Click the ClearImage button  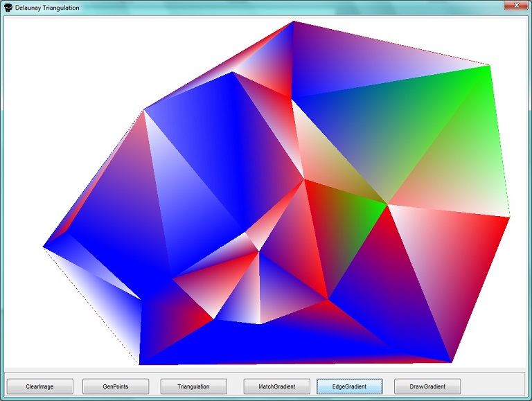tap(39, 386)
